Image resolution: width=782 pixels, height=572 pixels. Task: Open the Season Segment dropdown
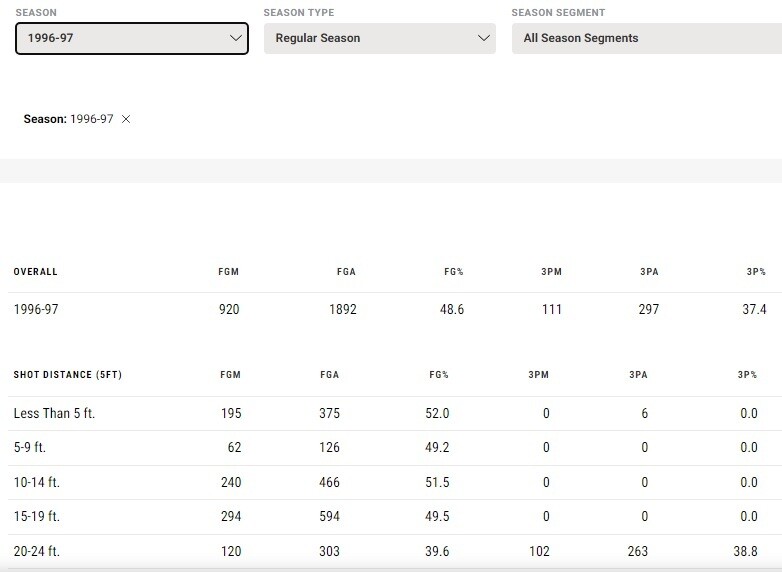click(x=645, y=38)
